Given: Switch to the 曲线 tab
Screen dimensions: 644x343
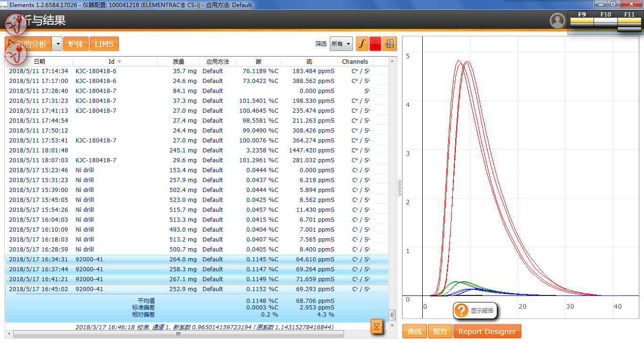Looking at the screenshot, I should click(x=414, y=331).
